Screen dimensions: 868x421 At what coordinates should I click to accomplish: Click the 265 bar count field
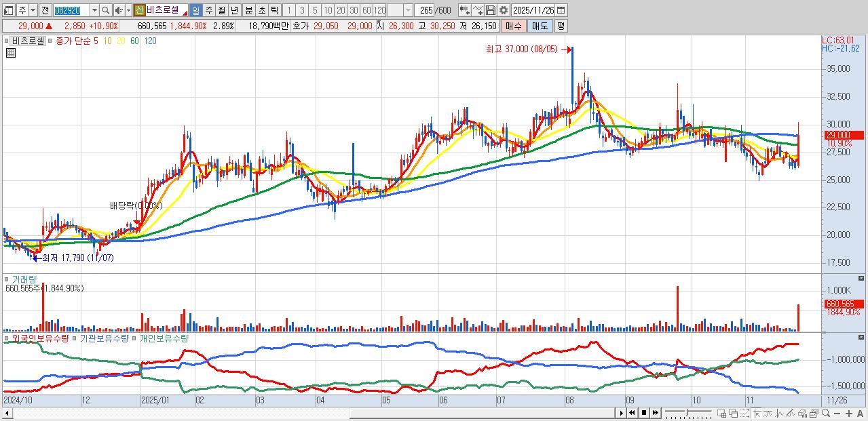pyautogui.click(x=425, y=10)
